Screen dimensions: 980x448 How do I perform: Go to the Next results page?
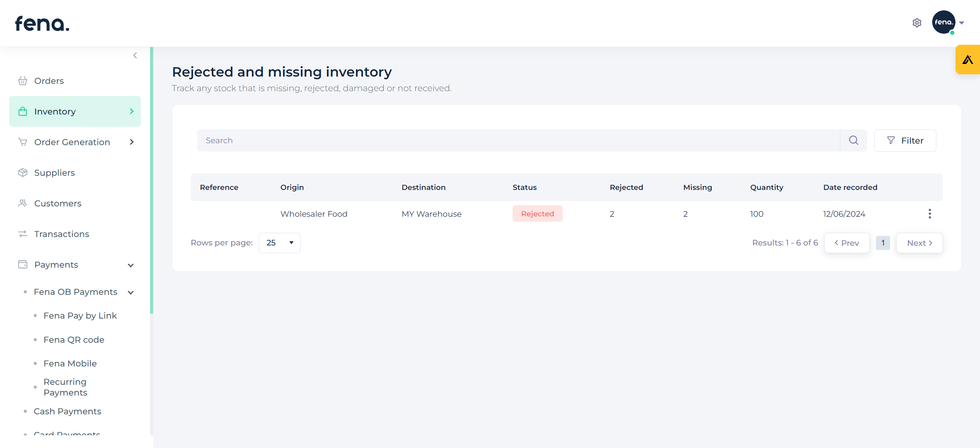click(919, 243)
